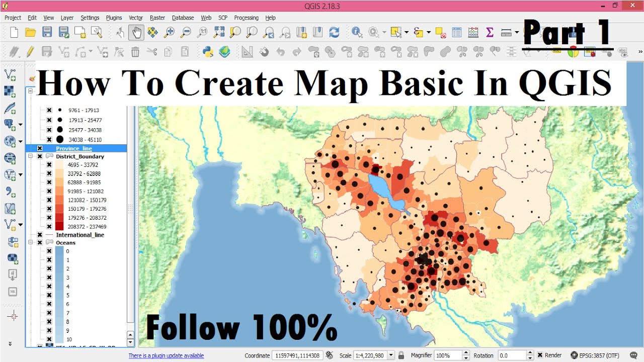
Task: Toggle visibility of the Province_line layer
Action: click(x=40, y=148)
